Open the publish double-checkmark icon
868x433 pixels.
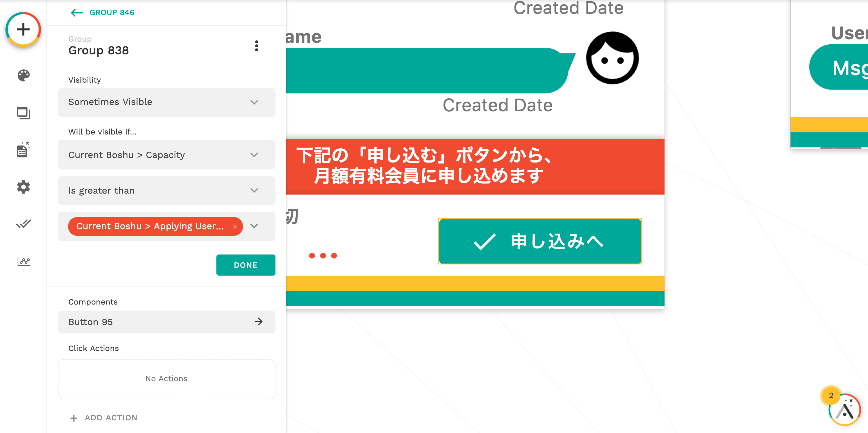click(x=23, y=224)
